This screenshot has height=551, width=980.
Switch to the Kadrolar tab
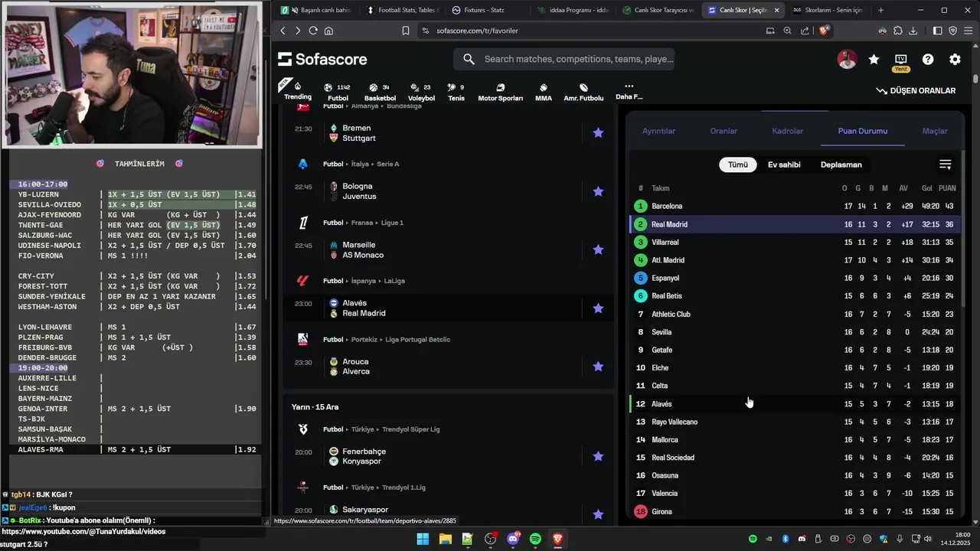point(787,131)
